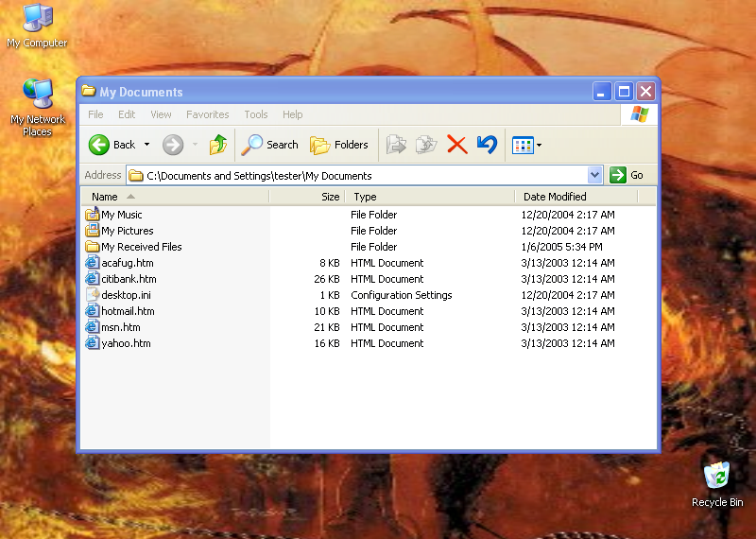Open the View menu

[161, 114]
